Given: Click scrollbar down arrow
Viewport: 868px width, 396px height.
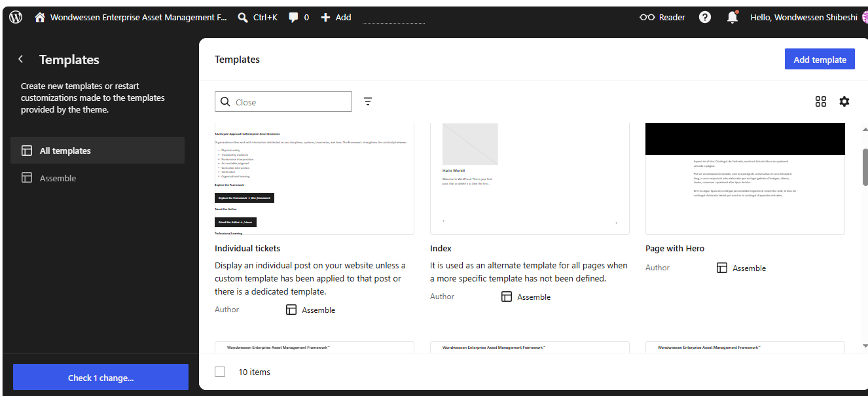Looking at the screenshot, I should [x=865, y=346].
